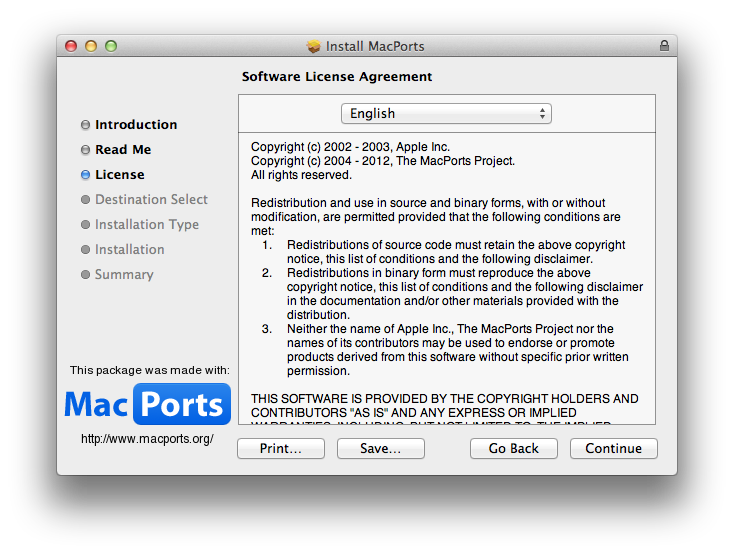Screen dimensions: 734x554
Task: Click the Apple Inc. copyright line
Action: (x=350, y=147)
